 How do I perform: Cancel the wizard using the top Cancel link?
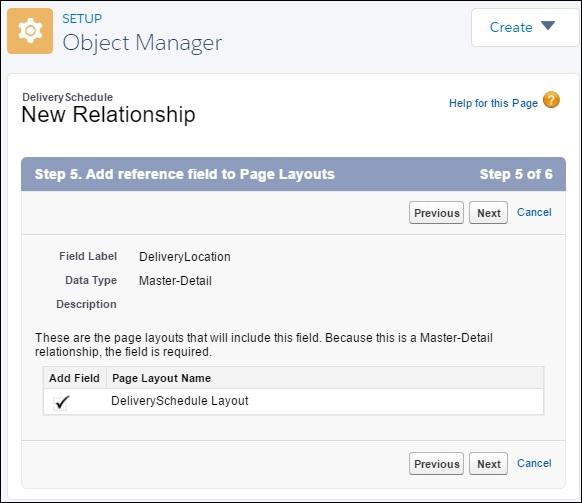pyautogui.click(x=534, y=212)
